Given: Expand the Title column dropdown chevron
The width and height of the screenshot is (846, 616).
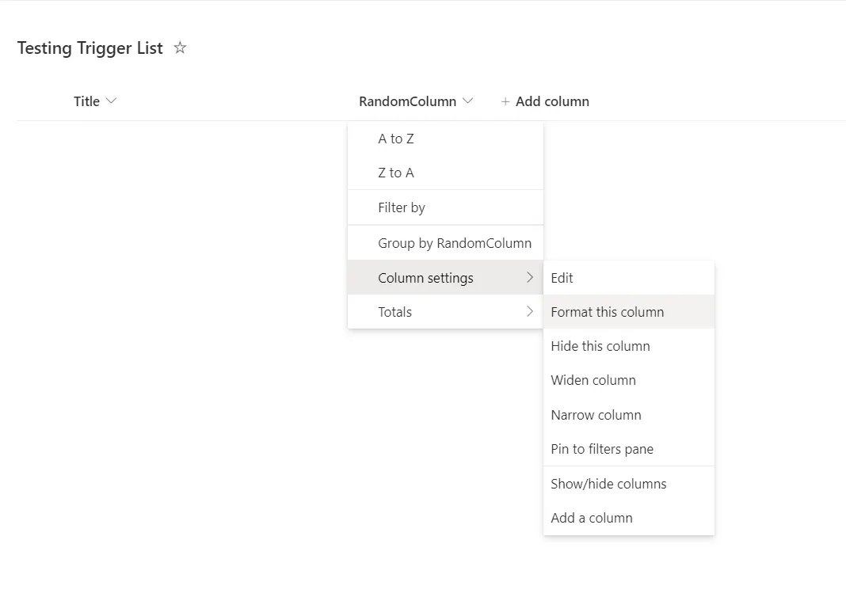Looking at the screenshot, I should click(x=111, y=101).
